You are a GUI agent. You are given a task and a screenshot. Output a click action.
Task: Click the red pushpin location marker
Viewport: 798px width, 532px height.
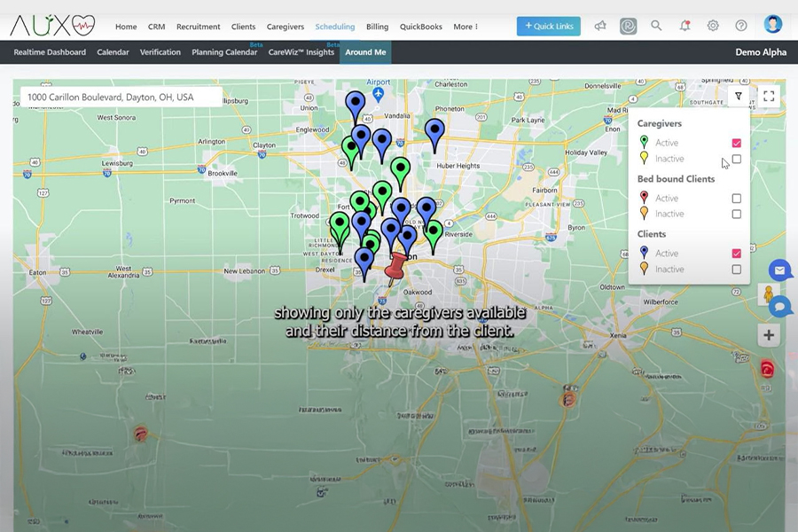396,267
